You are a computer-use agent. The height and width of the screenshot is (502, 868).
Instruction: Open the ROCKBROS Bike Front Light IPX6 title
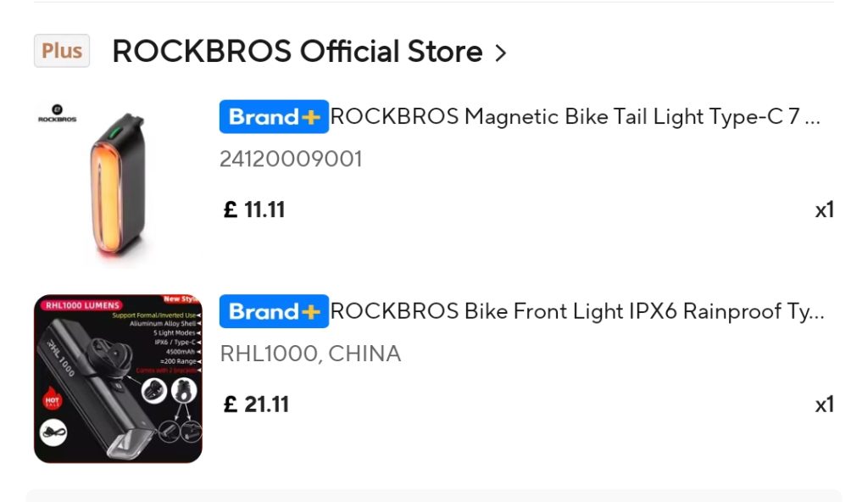[x=576, y=311]
